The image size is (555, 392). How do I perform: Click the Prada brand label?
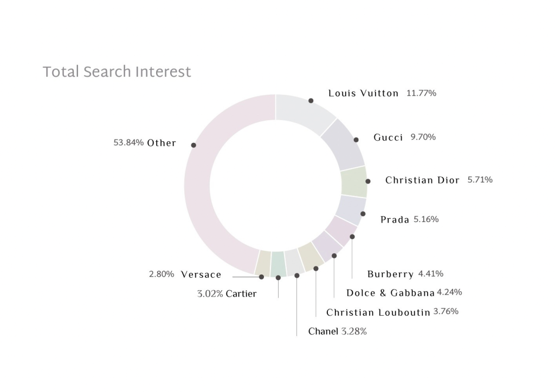[x=395, y=220]
